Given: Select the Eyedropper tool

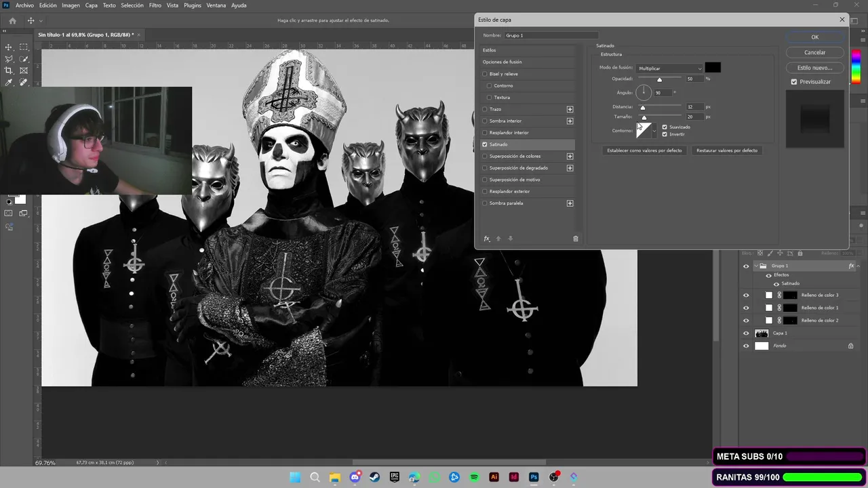Looking at the screenshot, I should coord(9,82).
